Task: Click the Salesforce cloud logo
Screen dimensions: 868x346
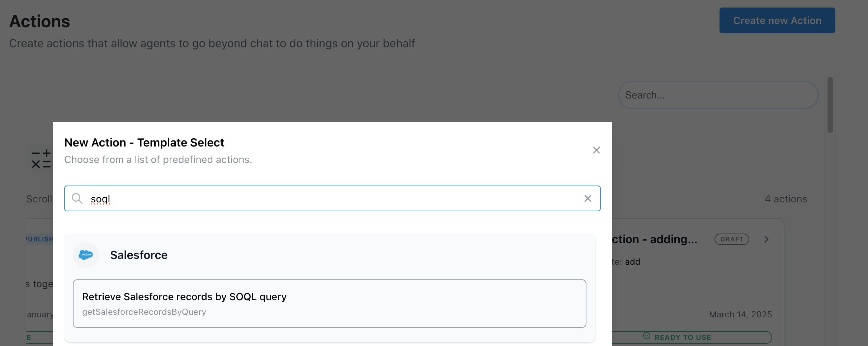Action: click(x=86, y=255)
